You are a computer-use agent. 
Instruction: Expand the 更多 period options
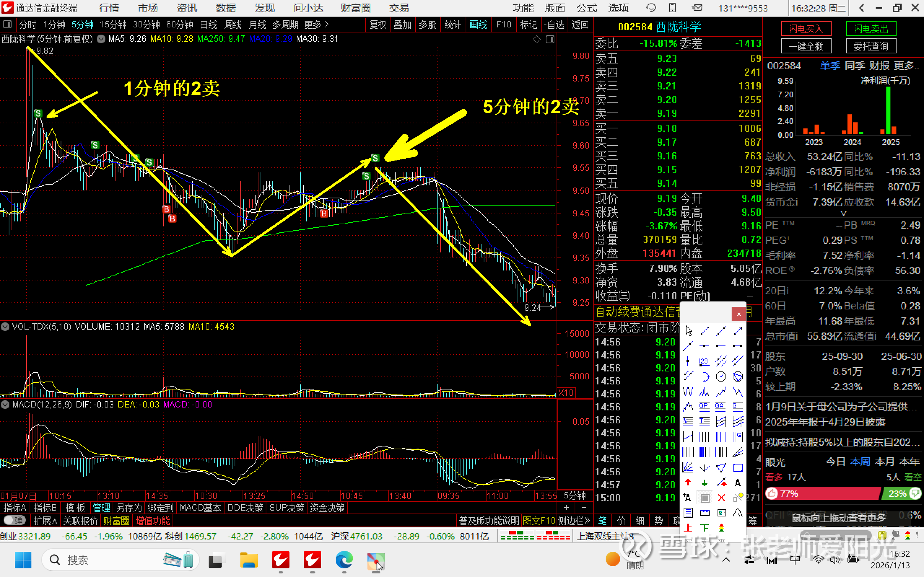[316, 25]
